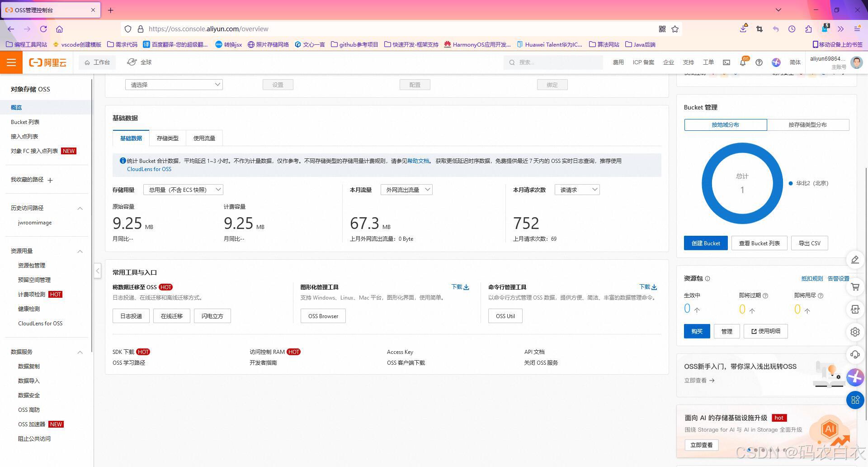Viewport: 868px width, 467px height.
Task: Click the 日志投递 button
Action: click(x=131, y=316)
